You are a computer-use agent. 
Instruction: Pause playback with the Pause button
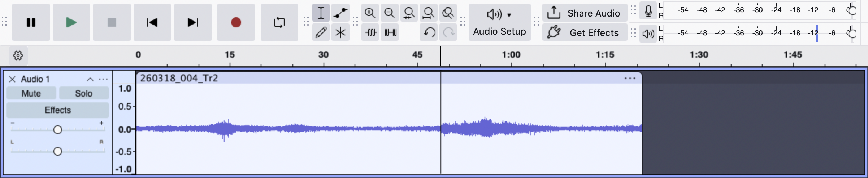point(31,22)
